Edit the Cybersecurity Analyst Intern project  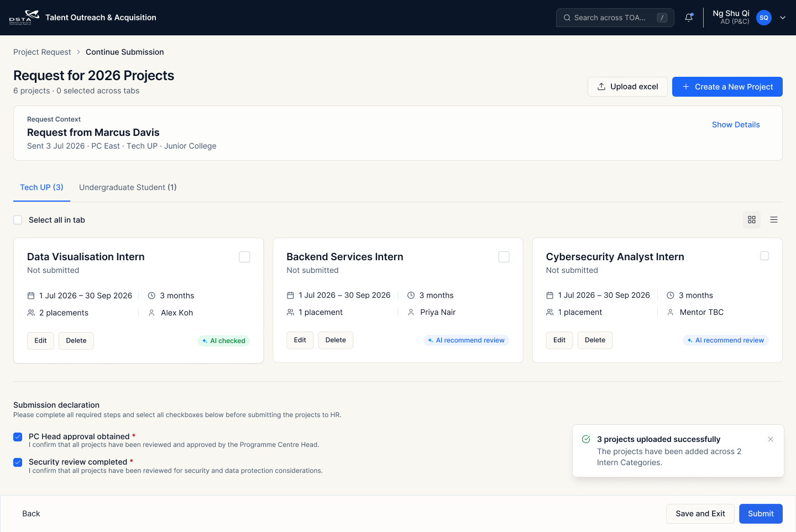coord(559,340)
